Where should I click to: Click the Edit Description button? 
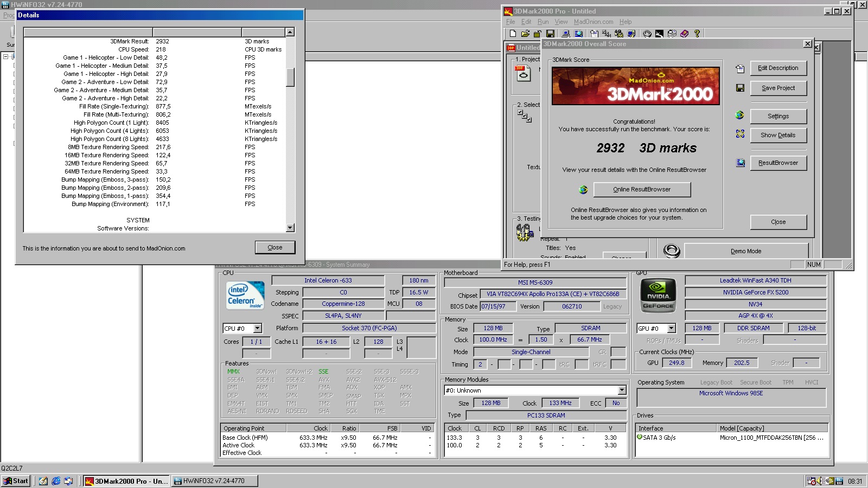pyautogui.click(x=778, y=68)
